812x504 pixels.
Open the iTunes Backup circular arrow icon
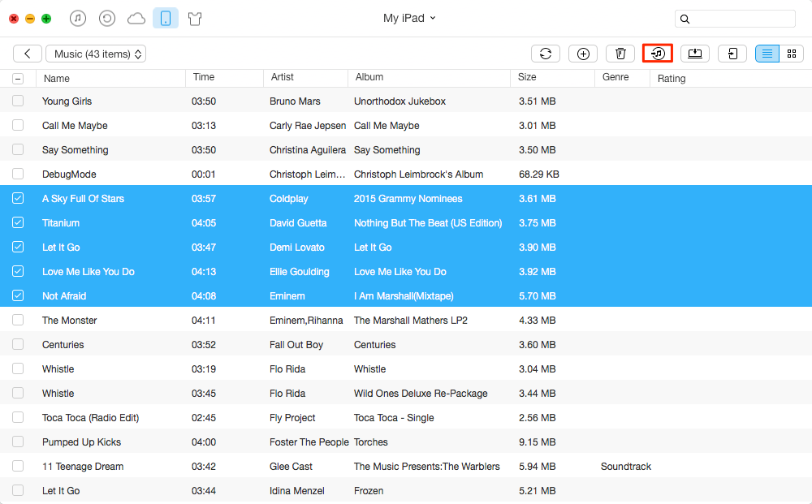(x=106, y=19)
